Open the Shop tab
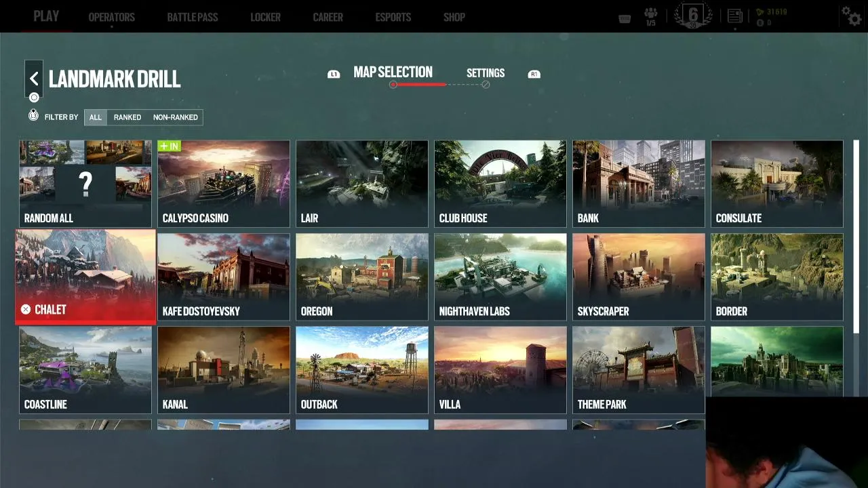The image size is (868, 488). pos(454,18)
